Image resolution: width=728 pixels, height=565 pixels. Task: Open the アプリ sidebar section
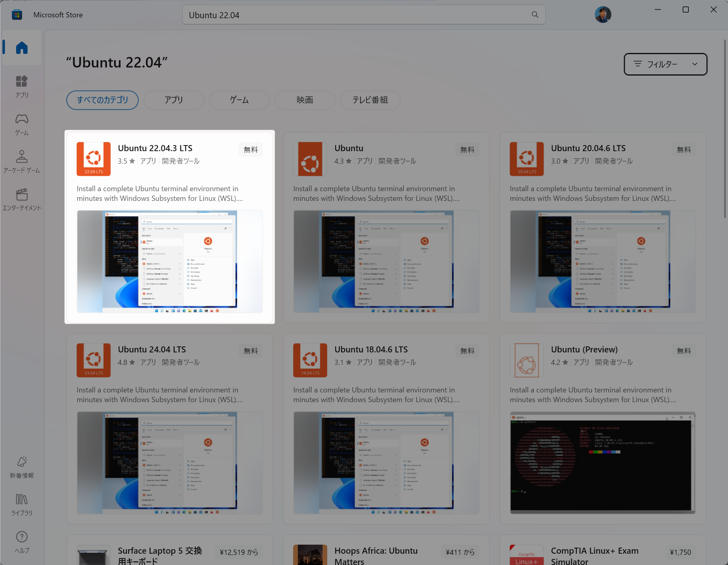click(x=22, y=86)
